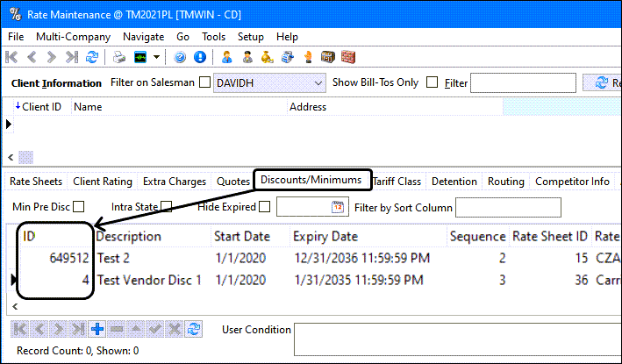
Task: Sort grid by Expiry Date column header
Action: coord(325,236)
